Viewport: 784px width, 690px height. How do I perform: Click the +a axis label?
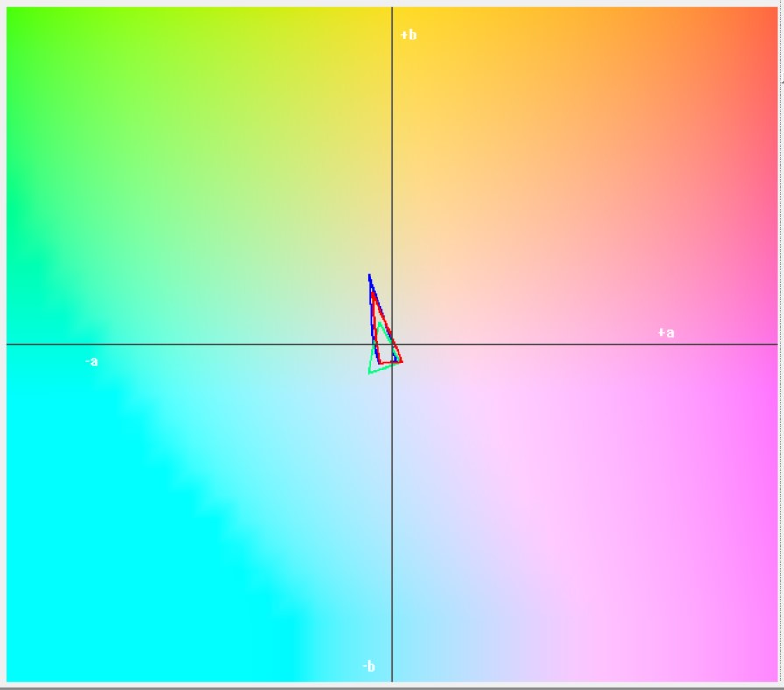(x=666, y=333)
